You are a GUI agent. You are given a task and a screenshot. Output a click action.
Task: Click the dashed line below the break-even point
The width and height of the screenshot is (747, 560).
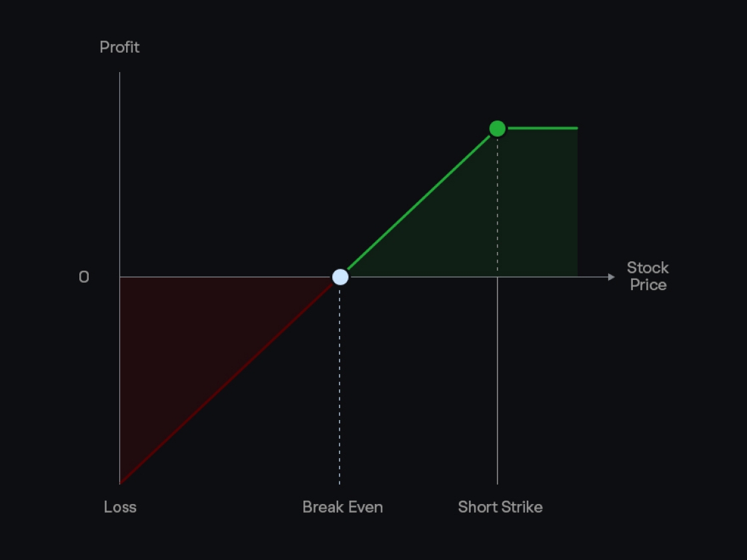[x=339, y=387]
